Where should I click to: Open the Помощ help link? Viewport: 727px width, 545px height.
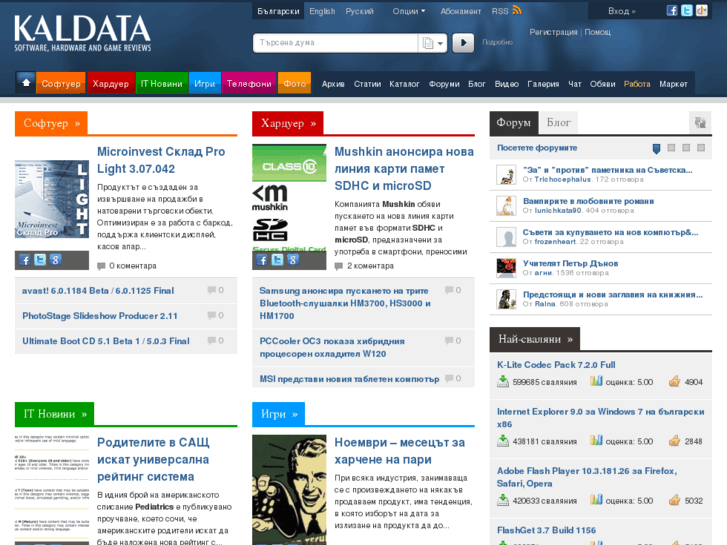click(597, 32)
